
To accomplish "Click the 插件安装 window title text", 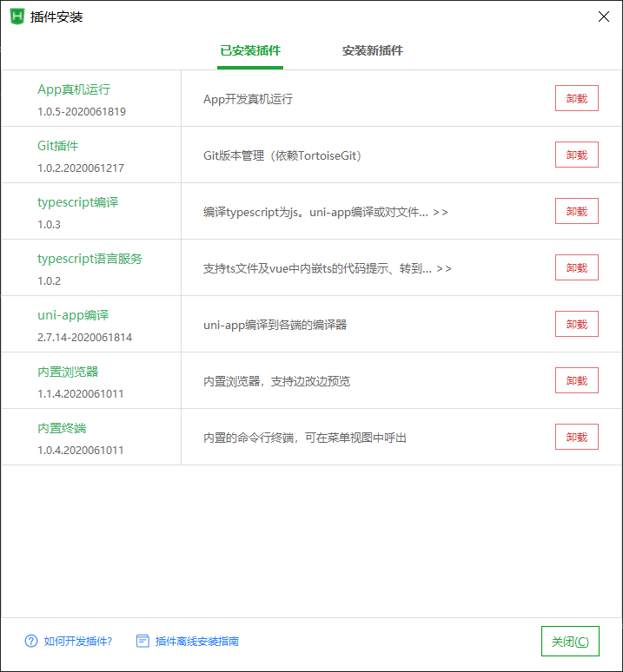I will click(56, 17).
